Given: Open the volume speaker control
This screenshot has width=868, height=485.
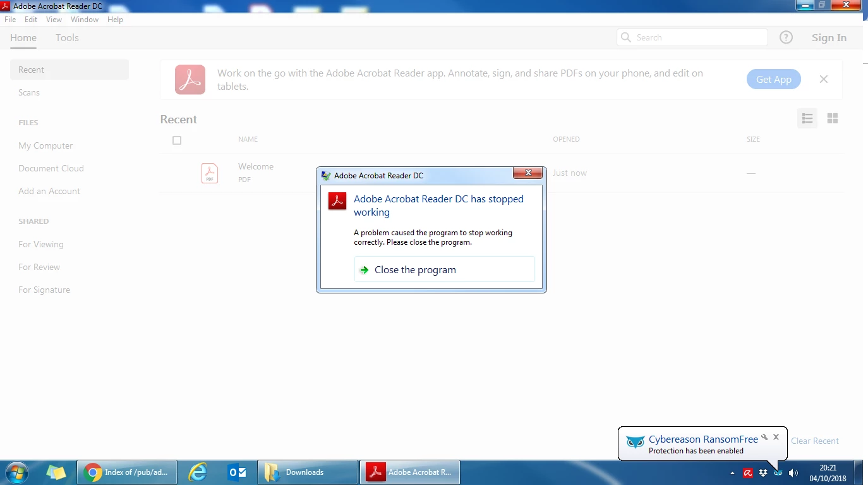Looking at the screenshot, I should pyautogui.click(x=793, y=473).
